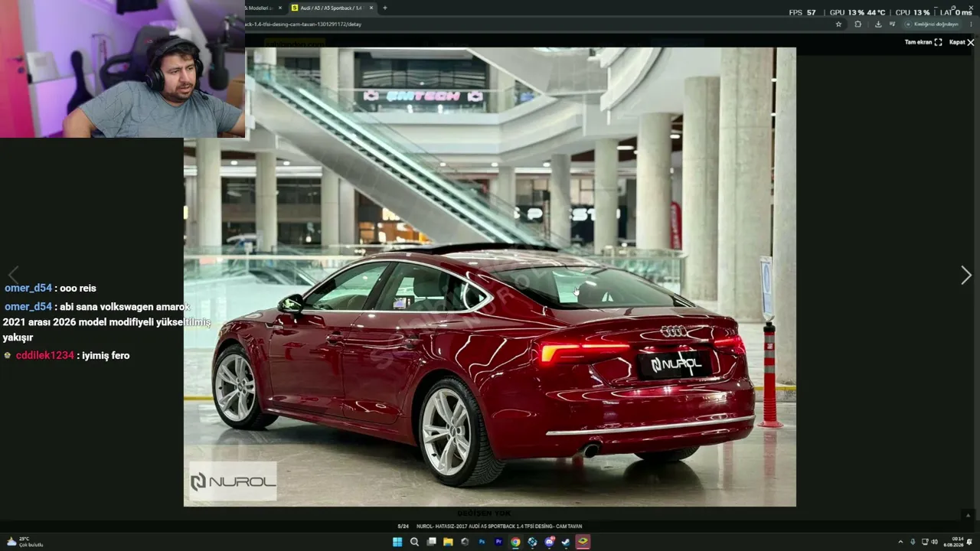The width and height of the screenshot is (980, 551).
Task: Open the Windows Start menu
Action: tap(397, 542)
